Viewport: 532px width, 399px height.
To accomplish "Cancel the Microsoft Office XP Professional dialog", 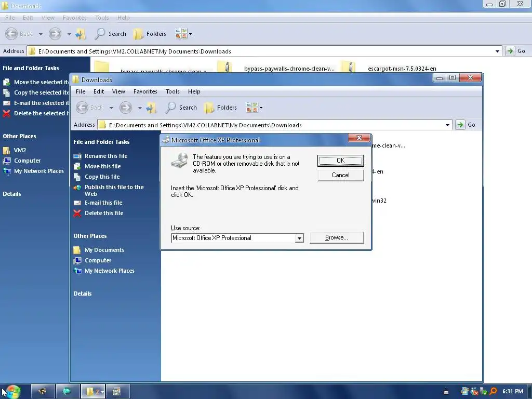I will pos(341,175).
